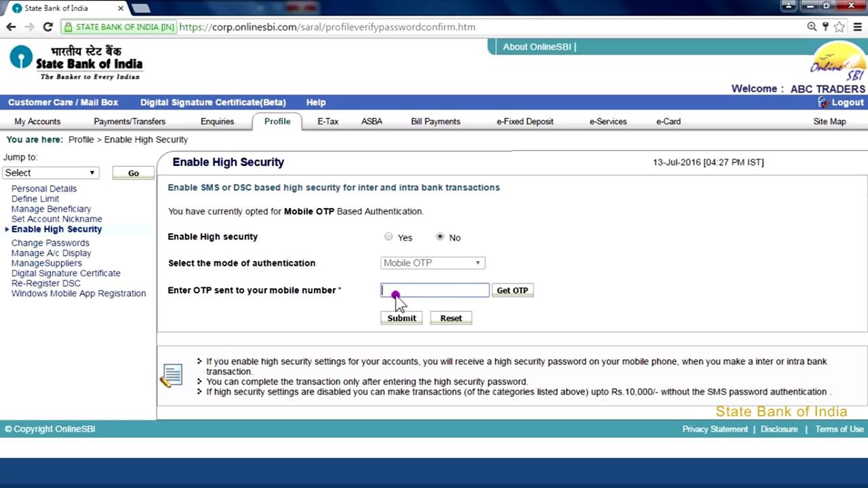Viewport: 868px width, 488px height.
Task: Open Define Limit in sidebar
Action: point(35,199)
